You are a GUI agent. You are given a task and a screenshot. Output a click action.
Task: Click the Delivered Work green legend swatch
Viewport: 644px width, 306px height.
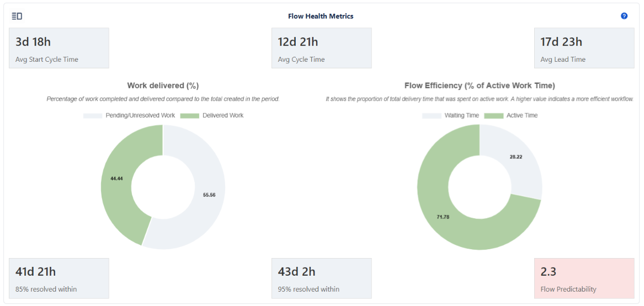pos(190,116)
